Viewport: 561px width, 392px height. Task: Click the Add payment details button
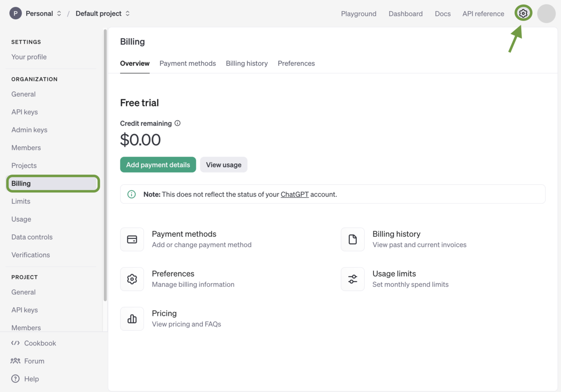click(158, 164)
